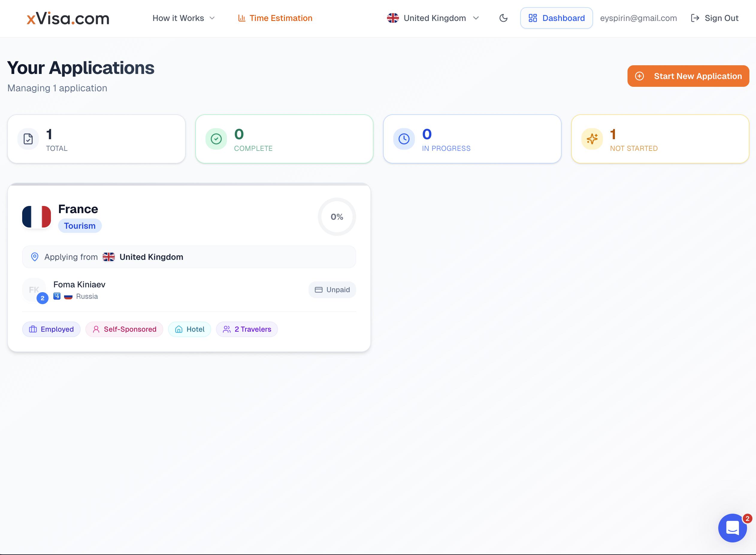The image size is (756, 555).
Task: Click the sparkle Not Started icon
Action: 592,139
